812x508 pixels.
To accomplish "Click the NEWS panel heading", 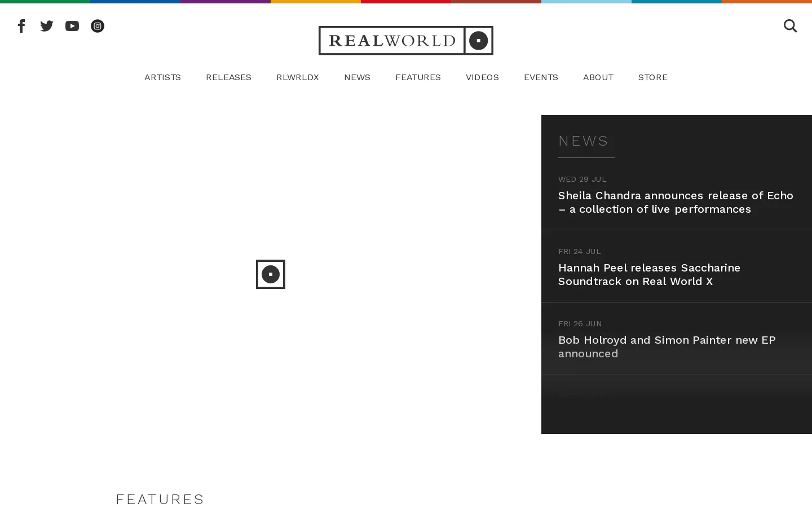I will point(584,141).
